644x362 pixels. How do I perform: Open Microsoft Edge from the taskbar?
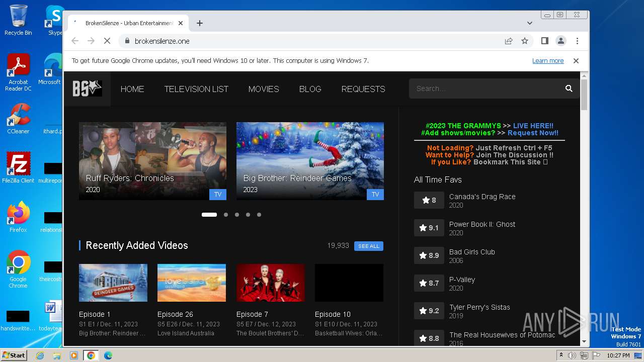108,355
